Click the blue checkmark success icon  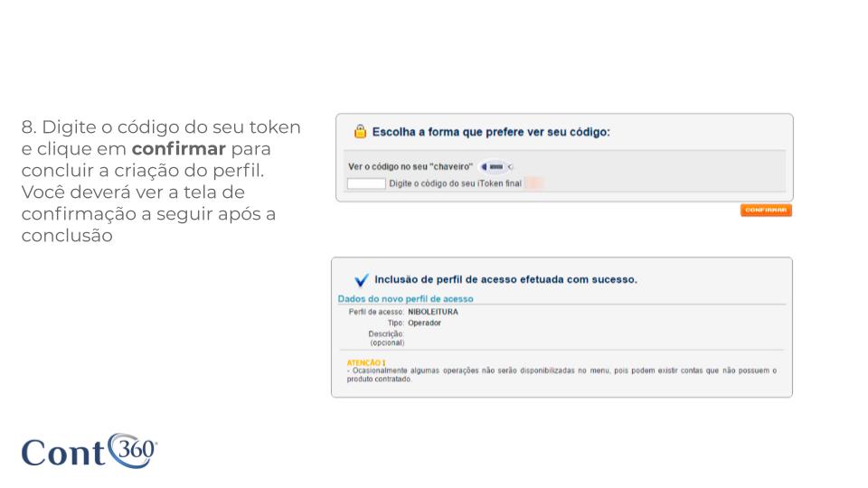pyautogui.click(x=362, y=280)
